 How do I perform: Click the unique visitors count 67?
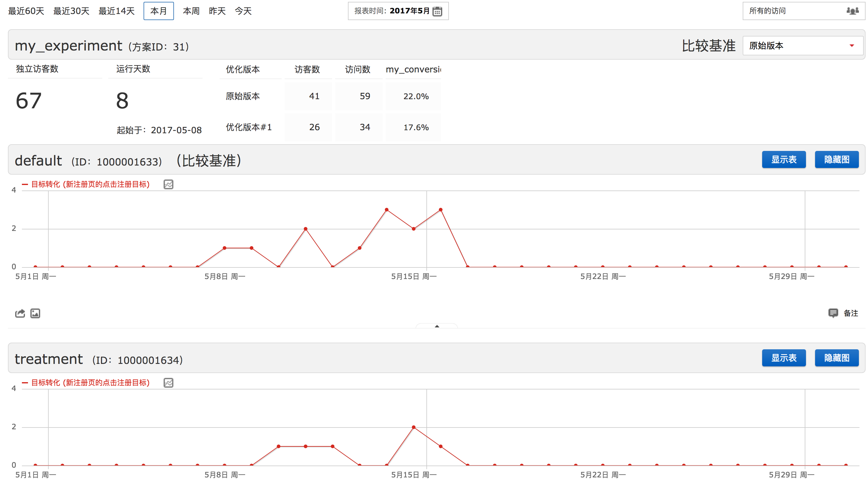pos(29,101)
